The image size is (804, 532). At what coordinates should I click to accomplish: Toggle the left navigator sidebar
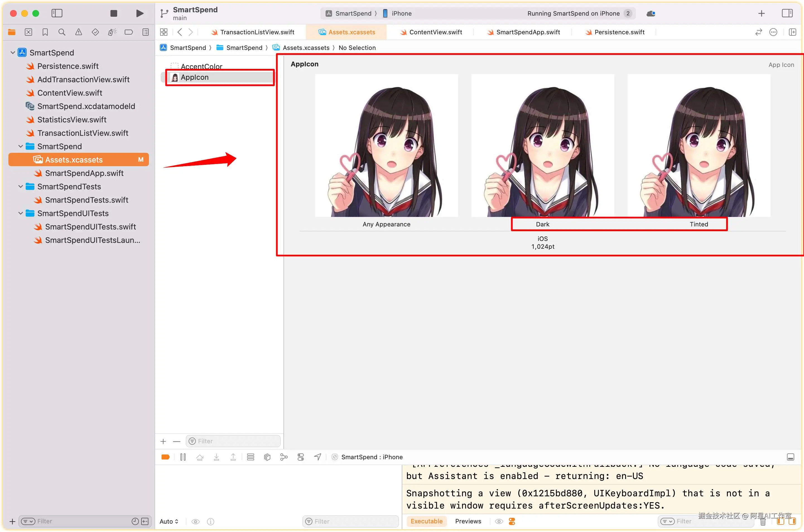57,13
